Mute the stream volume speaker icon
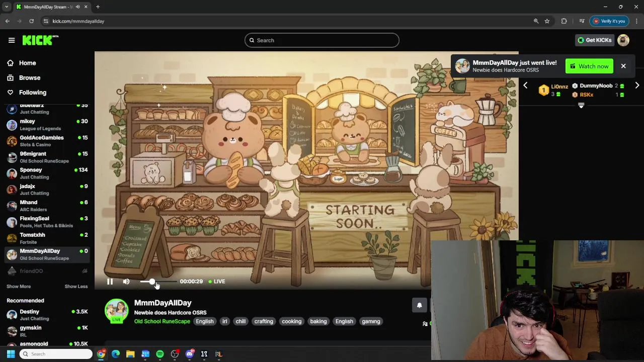Viewport: 644px width, 362px height. coord(126,282)
